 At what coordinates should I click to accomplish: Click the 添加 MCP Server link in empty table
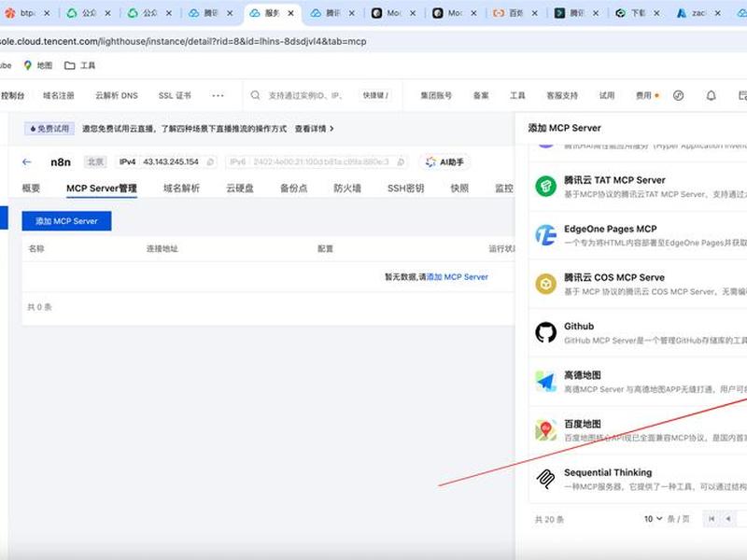(x=458, y=276)
